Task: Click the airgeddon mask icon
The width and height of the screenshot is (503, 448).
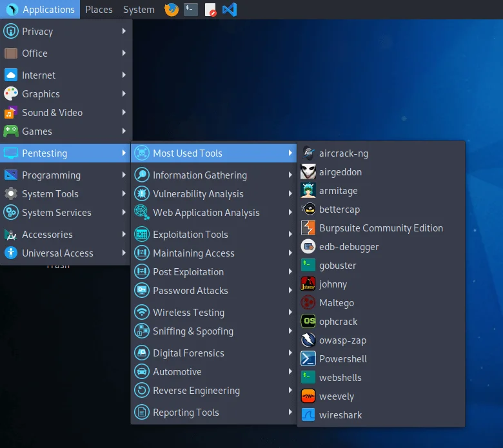Action: pyautogui.click(x=308, y=172)
